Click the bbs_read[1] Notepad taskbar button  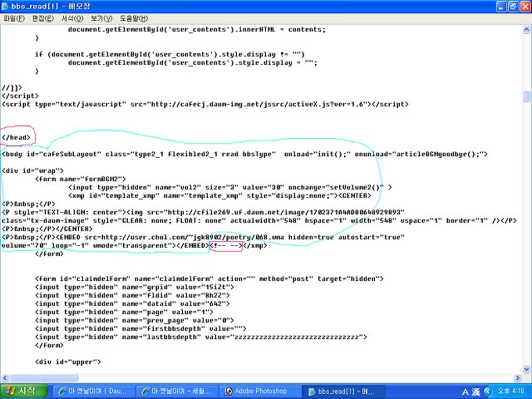(344, 392)
